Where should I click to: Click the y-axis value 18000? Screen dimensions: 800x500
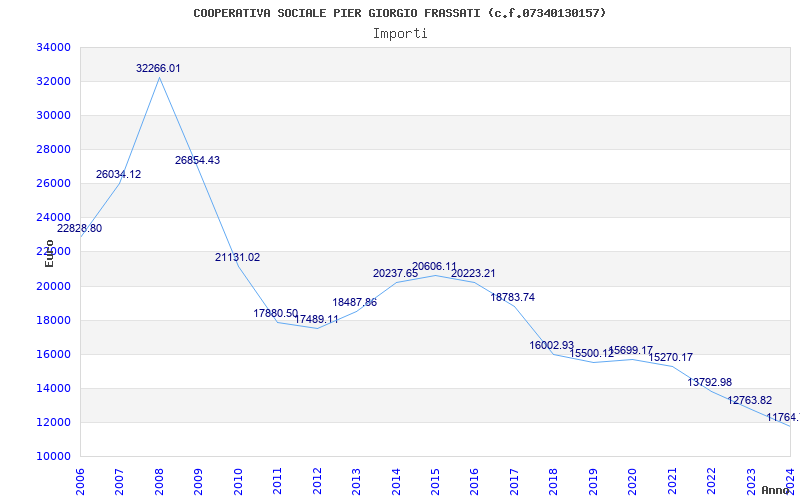(53, 320)
